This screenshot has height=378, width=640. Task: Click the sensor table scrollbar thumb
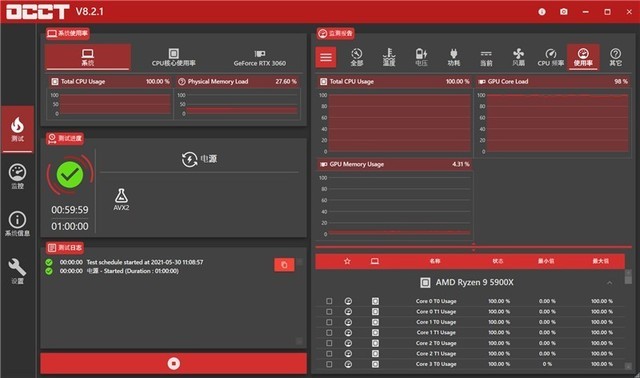628,280
